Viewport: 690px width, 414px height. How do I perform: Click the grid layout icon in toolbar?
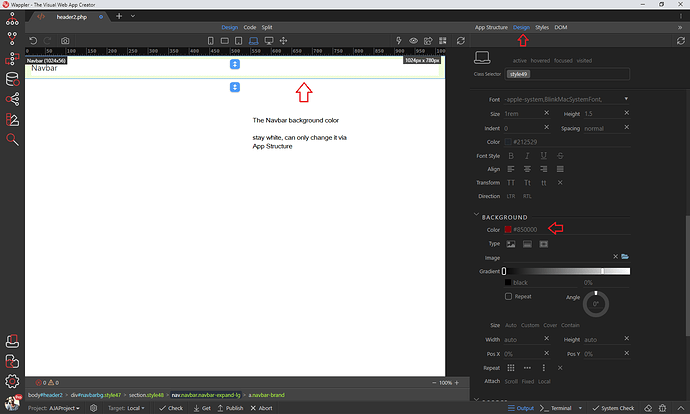point(443,40)
